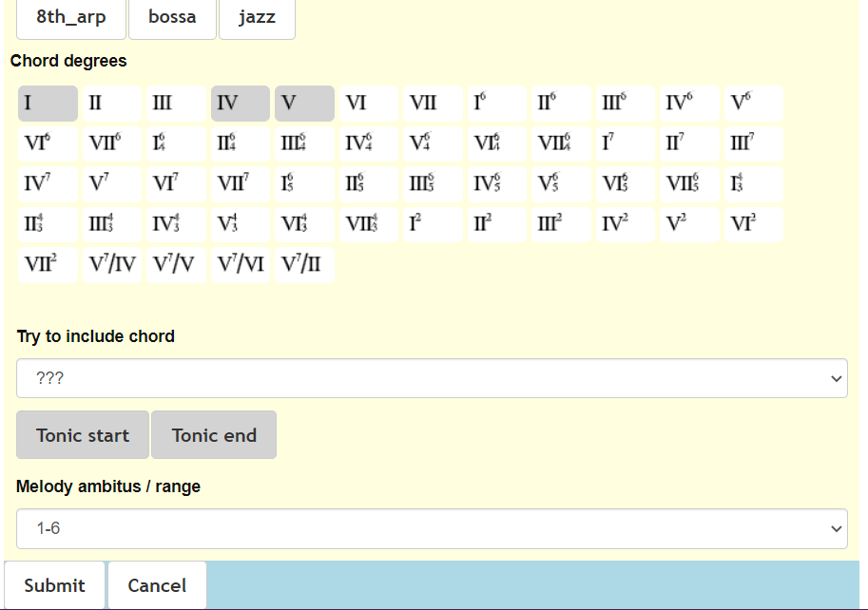
Task: Toggle the Tonic start option
Action: coord(83,435)
